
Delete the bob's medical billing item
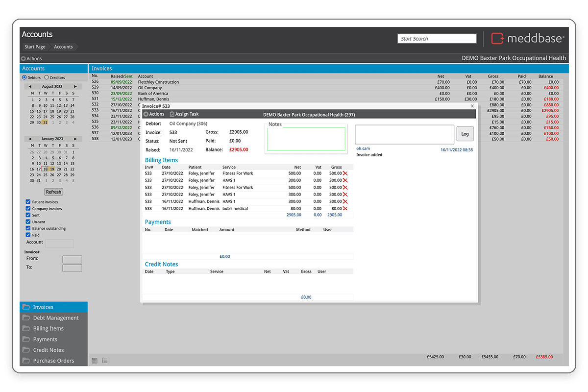coord(345,209)
